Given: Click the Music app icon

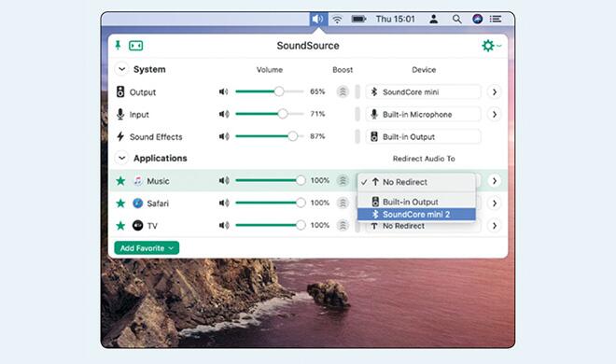Looking at the screenshot, I should [x=138, y=181].
